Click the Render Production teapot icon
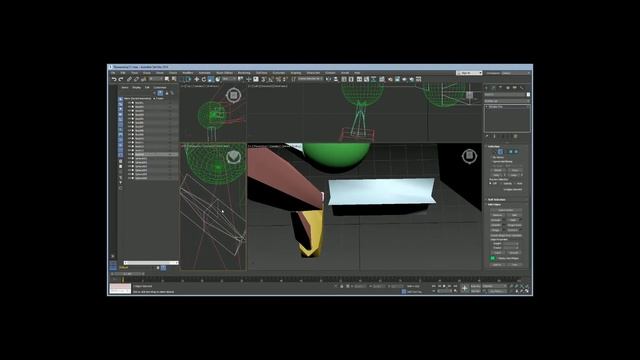 click(x=404, y=79)
